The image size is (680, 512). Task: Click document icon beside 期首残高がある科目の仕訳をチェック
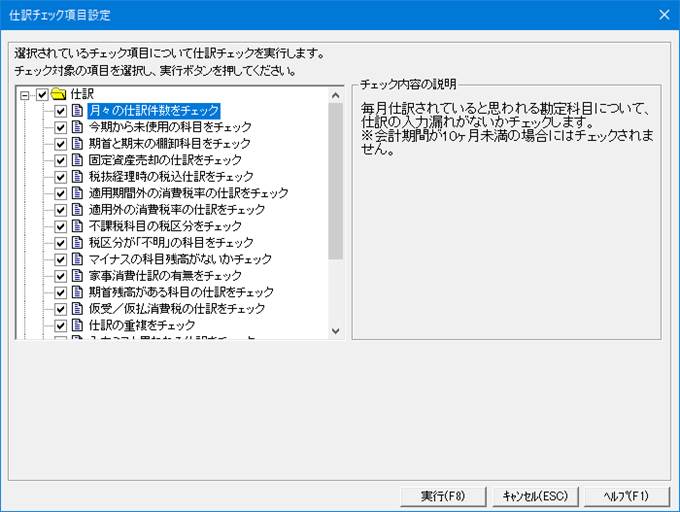tap(77, 292)
